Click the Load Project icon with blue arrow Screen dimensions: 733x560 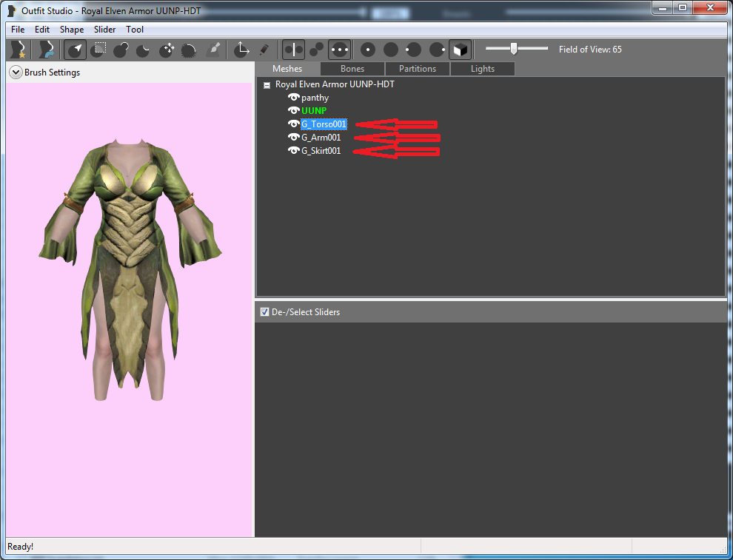pyautogui.click(x=47, y=50)
